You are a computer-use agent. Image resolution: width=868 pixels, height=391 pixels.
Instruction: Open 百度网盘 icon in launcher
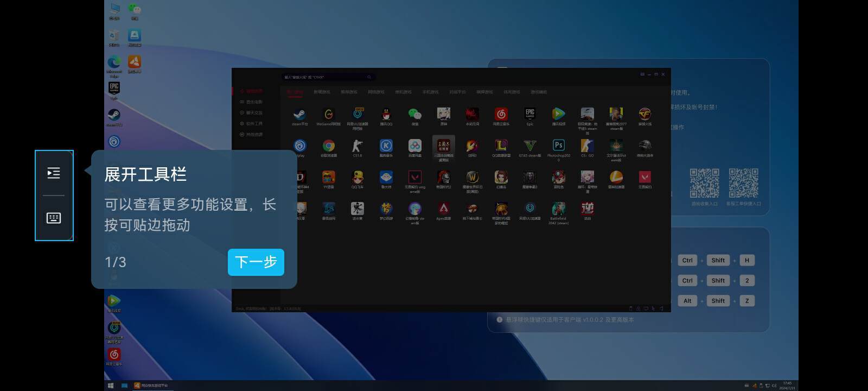tap(415, 146)
